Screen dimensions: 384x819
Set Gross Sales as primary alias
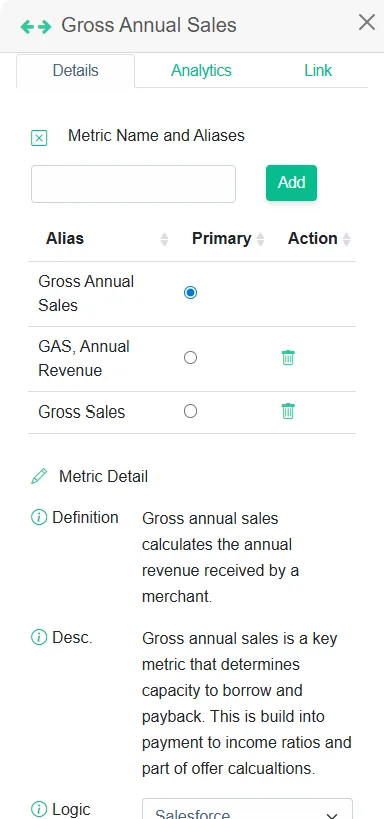[x=191, y=412]
